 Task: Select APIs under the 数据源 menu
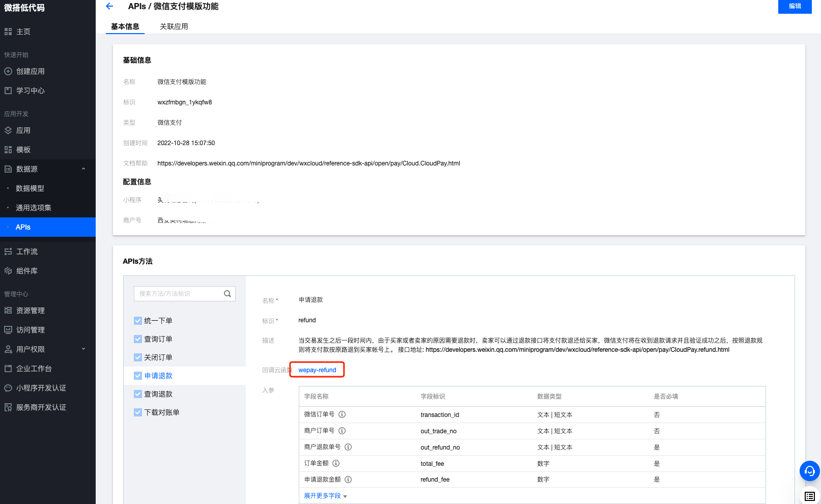[x=23, y=227]
